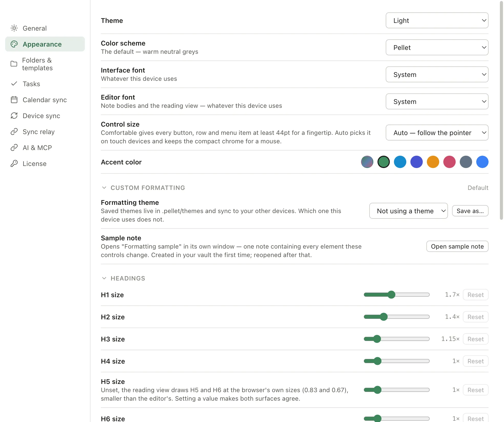Collapse the Custom Formatting section
The width and height of the screenshot is (504, 422).
click(x=104, y=188)
